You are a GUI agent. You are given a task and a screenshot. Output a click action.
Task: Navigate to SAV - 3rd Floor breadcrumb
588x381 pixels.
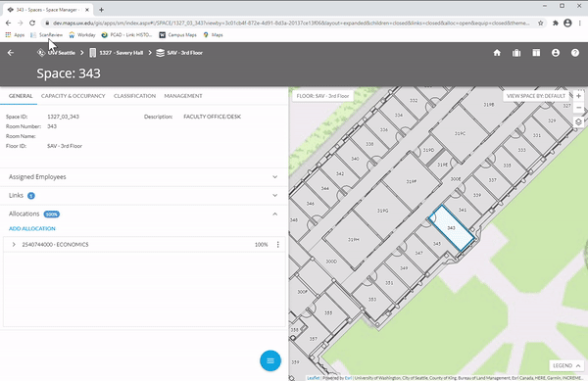179,53
